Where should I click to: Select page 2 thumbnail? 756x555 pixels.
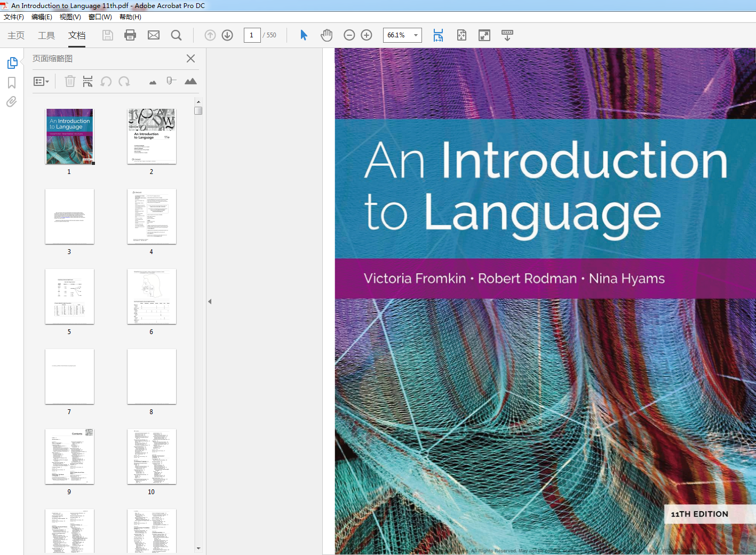(152, 137)
